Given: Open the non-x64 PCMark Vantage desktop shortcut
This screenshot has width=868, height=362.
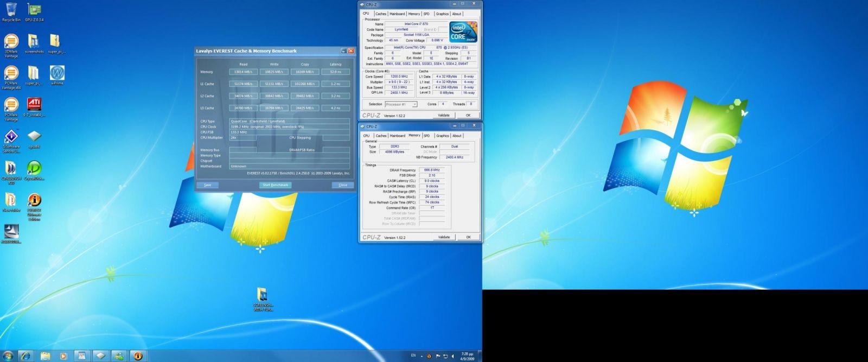Looking at the screenshot, I should [x=11, y=109].
